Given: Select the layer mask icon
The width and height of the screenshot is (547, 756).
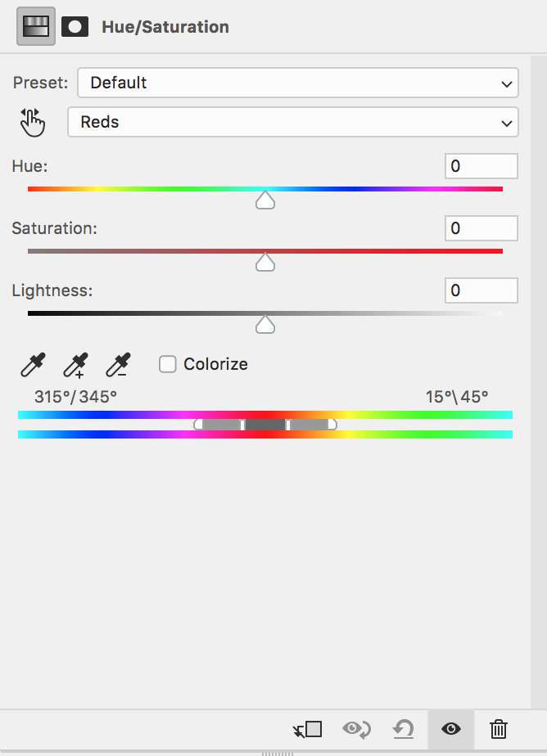Looking at the screenshot, I should [x=75, y=26].
